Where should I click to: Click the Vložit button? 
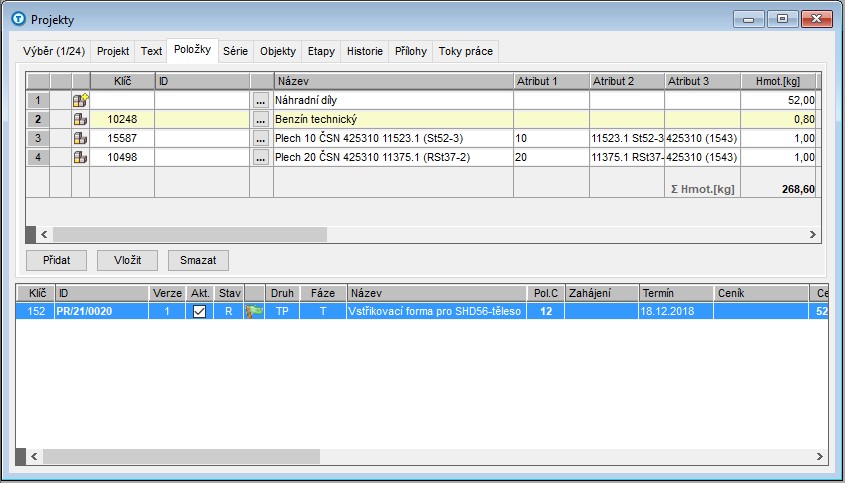[127, 260]
